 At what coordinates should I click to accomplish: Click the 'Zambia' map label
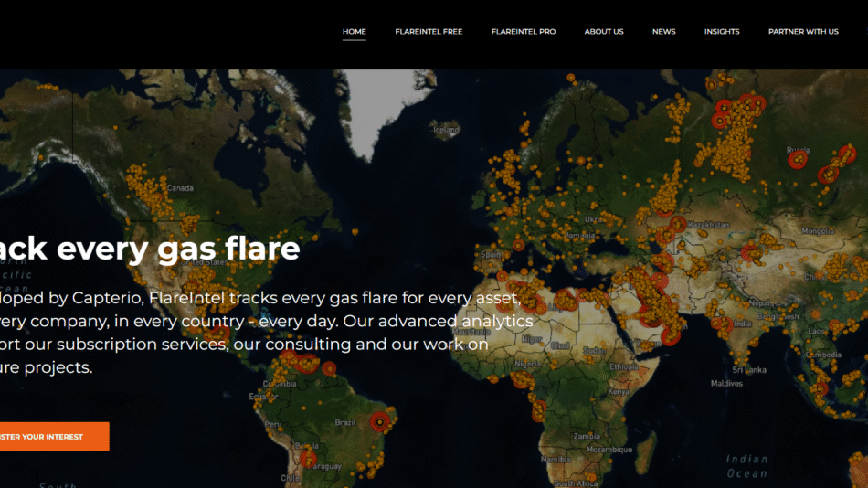click(587, 437)
